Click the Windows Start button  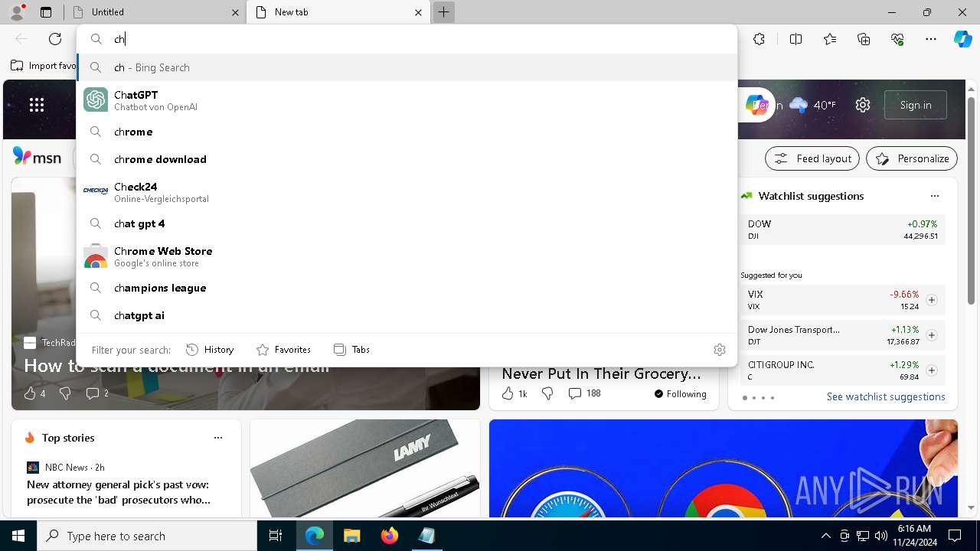tap(18, 536)
